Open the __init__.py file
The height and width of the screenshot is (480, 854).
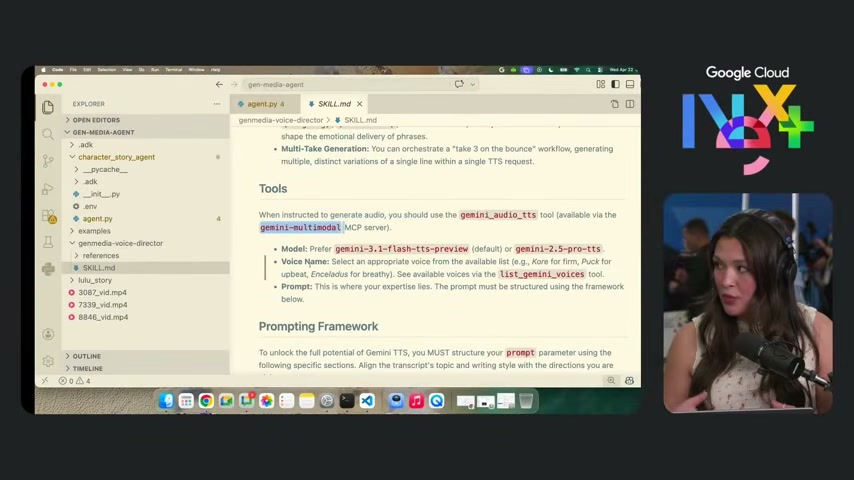101,194
